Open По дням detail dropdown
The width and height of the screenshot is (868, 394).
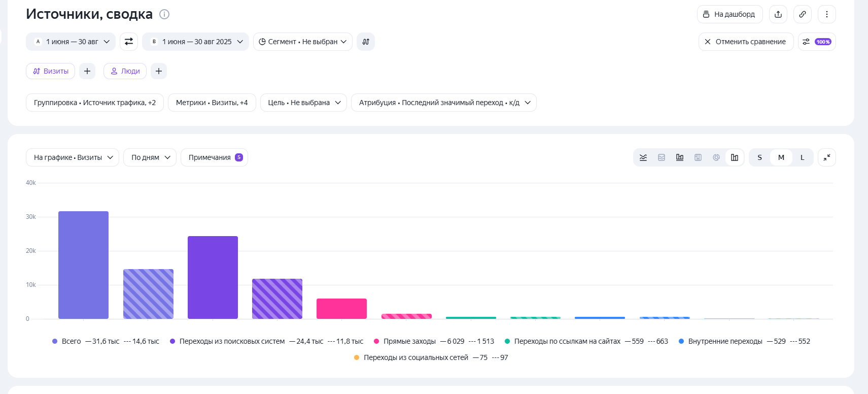(x=150, y=157)
